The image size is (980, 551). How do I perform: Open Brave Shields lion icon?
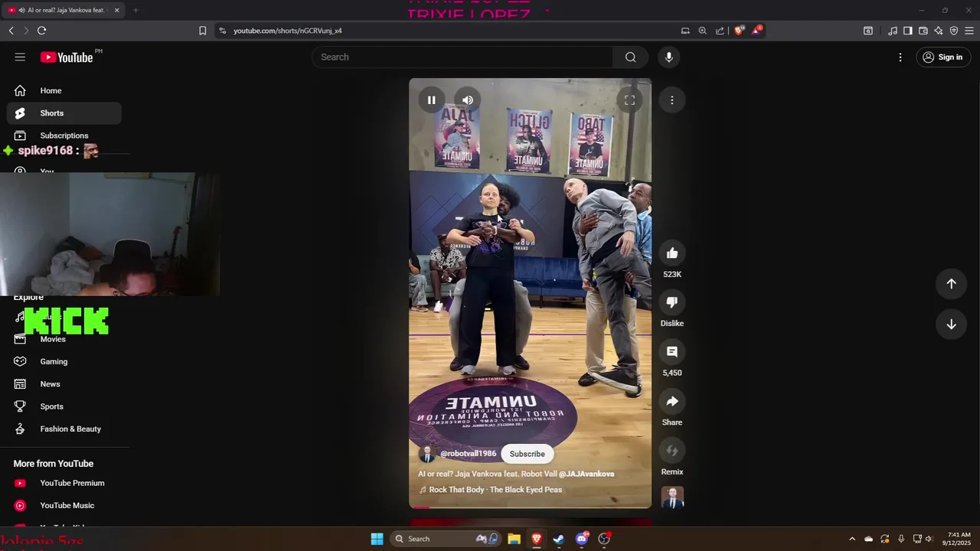click(x=739, y=31)
